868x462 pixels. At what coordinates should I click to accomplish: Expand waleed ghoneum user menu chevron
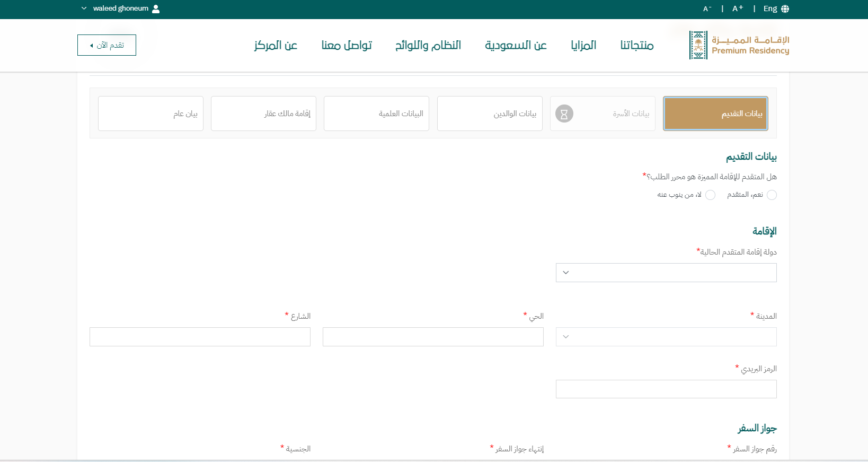[84, 8]
